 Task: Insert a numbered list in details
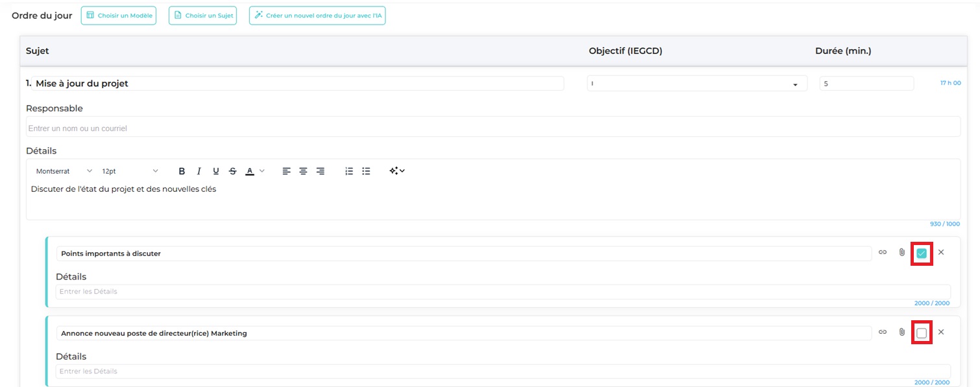point(349,171)
